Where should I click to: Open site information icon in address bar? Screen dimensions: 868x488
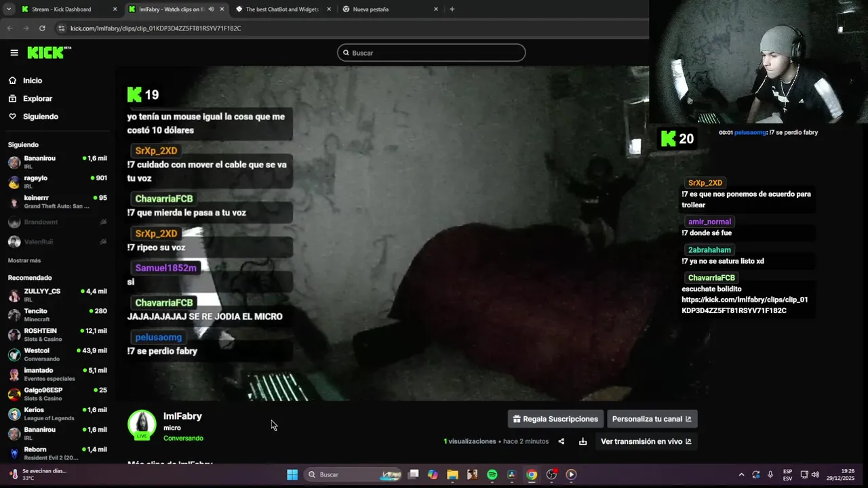coord(61,28)
